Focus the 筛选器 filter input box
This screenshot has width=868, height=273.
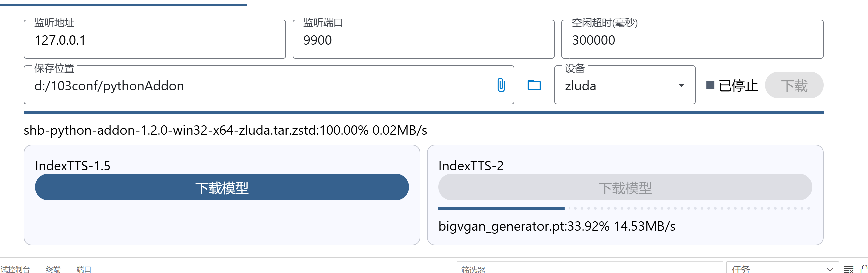click(590, 269)
